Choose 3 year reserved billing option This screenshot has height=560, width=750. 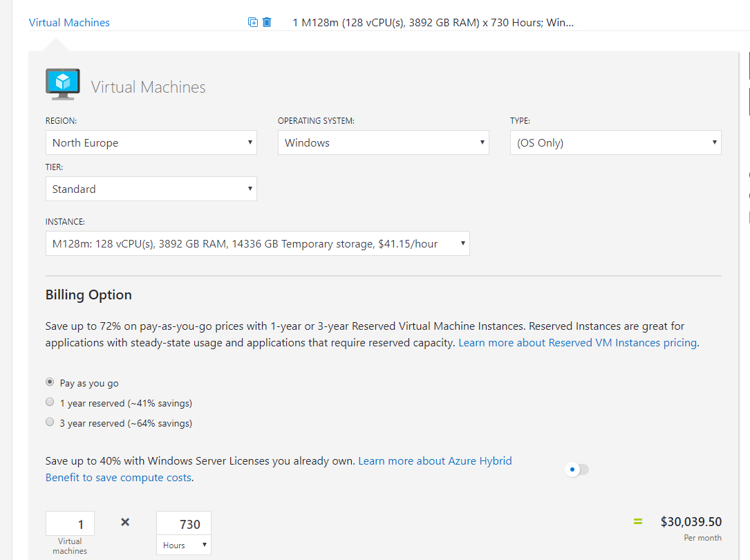tap(50, 422)
